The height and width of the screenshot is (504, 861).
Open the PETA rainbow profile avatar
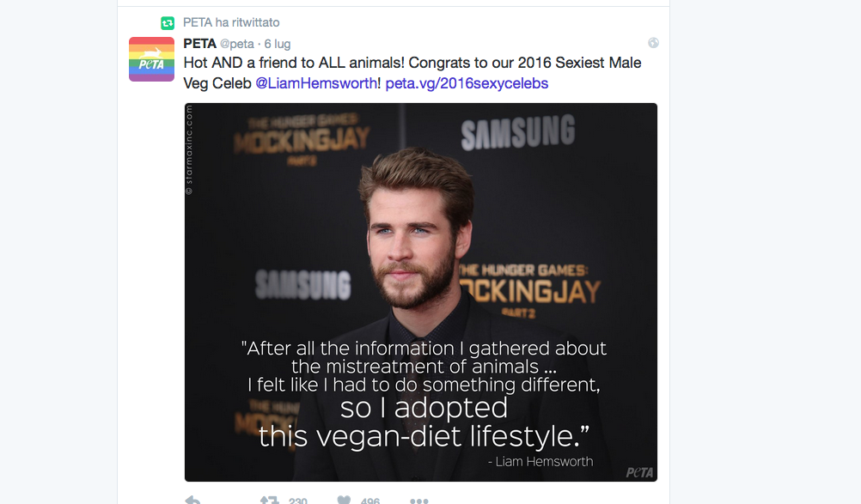pos(151,59)
